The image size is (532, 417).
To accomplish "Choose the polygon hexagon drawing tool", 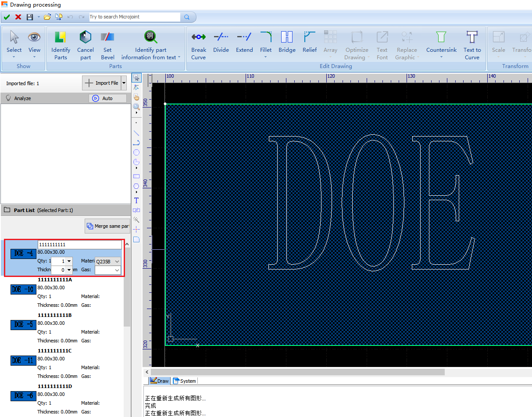I will tap(136, 186).
